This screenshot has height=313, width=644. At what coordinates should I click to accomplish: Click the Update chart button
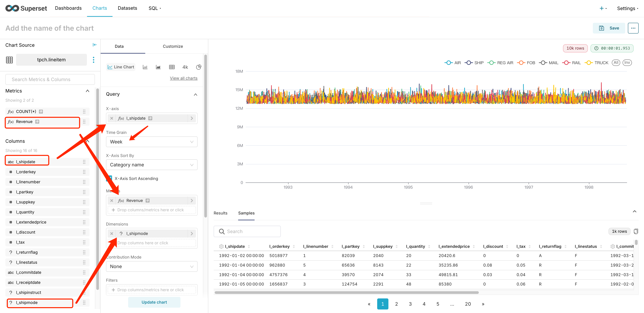[x=154, y=302]
